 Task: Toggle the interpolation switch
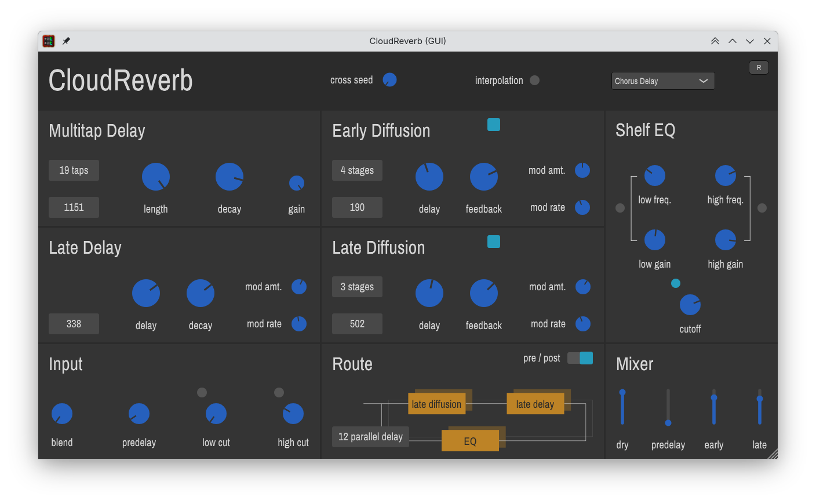534,81
